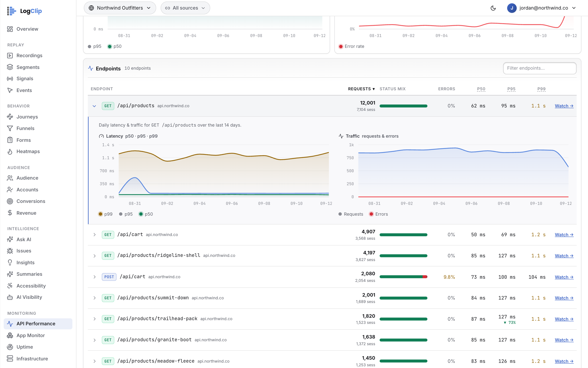Image resolution: width=588 pixels, height=368 pixels.
Task: Expand the /api/products/summit-down row
Action: pos(94,298)
